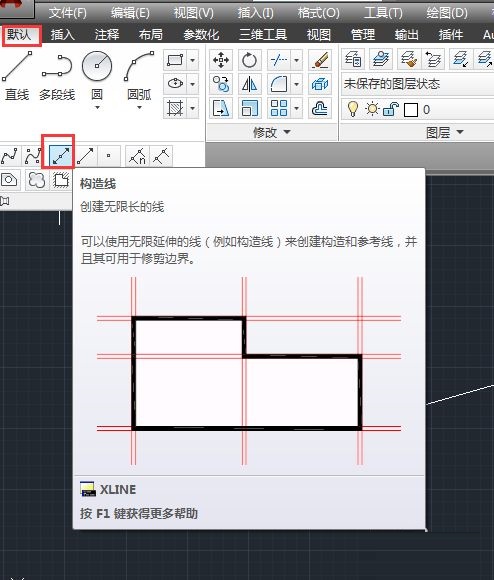This screenshot has height=580, width=494.
Task: Activate the Stretch tool
Action: click(x=221, y=108)
